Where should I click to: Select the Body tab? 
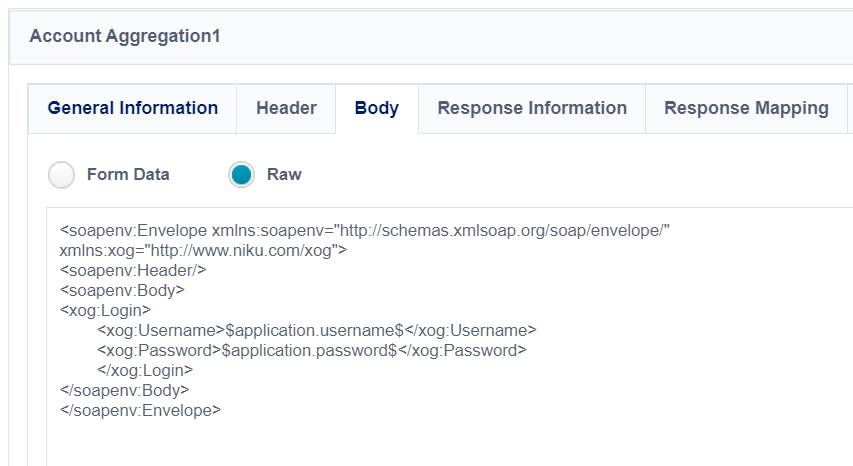tap(376, 108)
